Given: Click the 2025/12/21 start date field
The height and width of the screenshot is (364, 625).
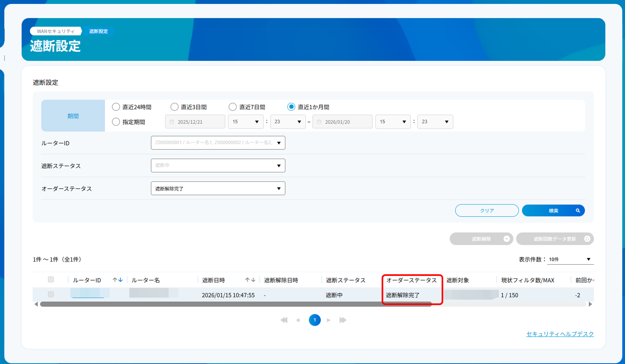Looking at the screenshot, I should [195, 122].
